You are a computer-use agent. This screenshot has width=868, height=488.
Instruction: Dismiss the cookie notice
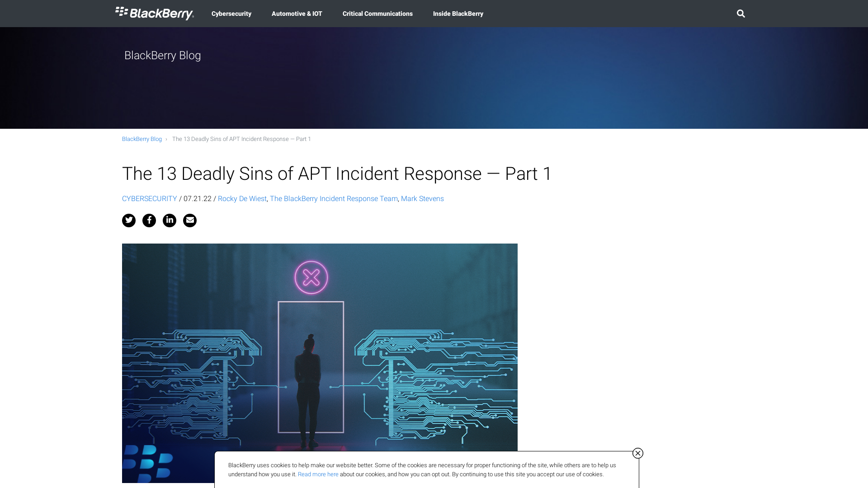pos(637,453)
